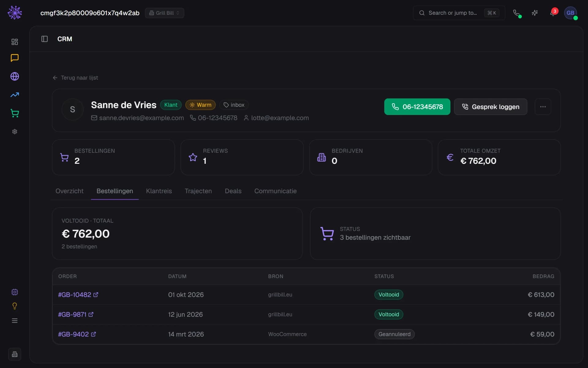Open the Grill Bill workspace switcher
The image size is (588, 368).
(x=164, y=13)
